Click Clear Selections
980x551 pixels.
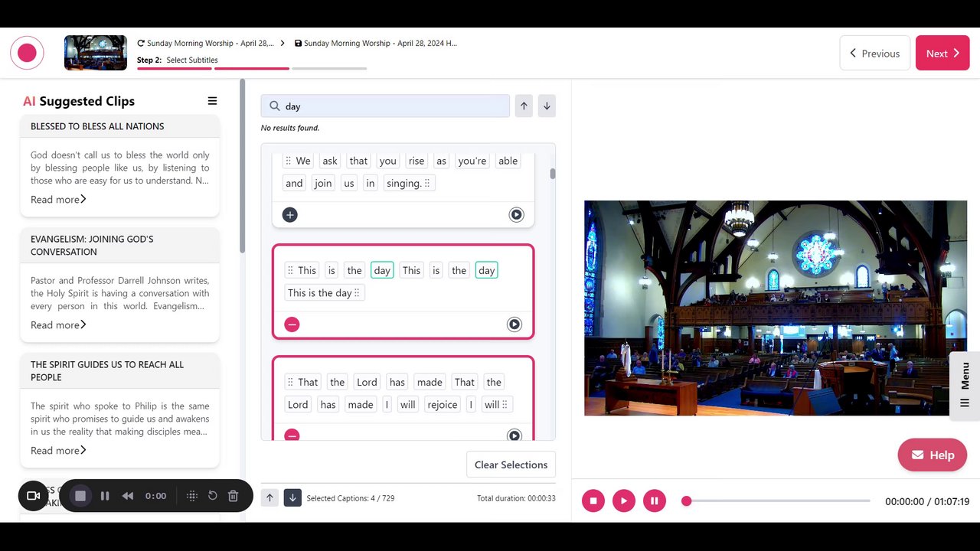(511, 465)
